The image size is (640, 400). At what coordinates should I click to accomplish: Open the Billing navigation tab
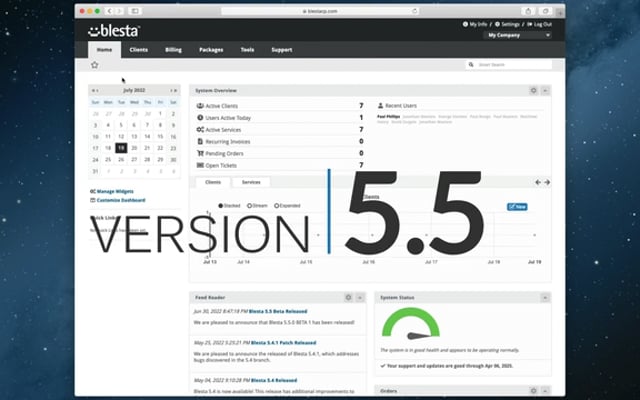pos(173,50)
